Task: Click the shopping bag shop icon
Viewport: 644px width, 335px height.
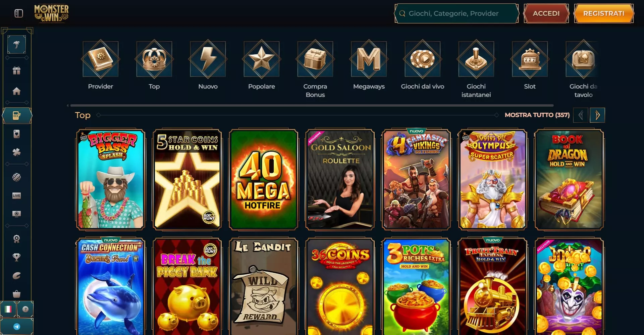Action: 16,294
